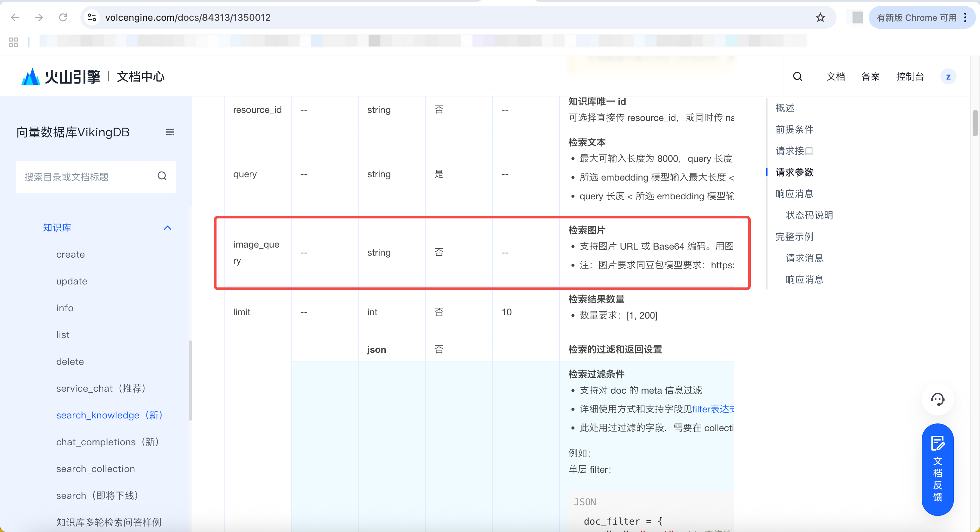The image size is (980, 532).
Task: Click the header search magnifier icon
Action: (x=797, y=76)
